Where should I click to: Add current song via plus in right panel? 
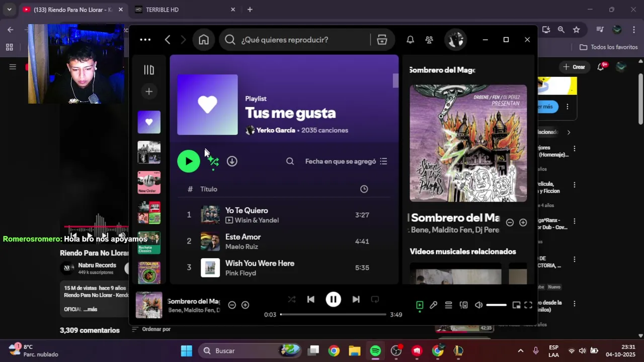click(x=523, y=222)
